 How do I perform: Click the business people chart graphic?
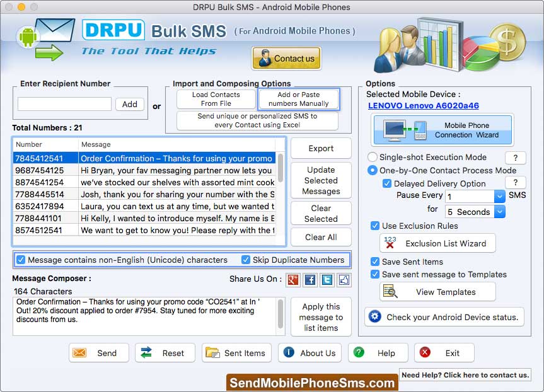[x=449, y=44]
